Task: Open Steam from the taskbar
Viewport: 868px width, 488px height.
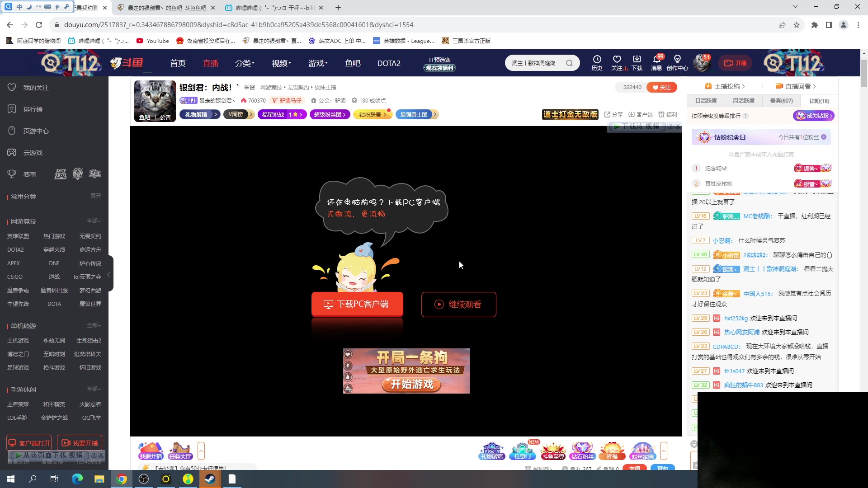Action: pos(210,479)
